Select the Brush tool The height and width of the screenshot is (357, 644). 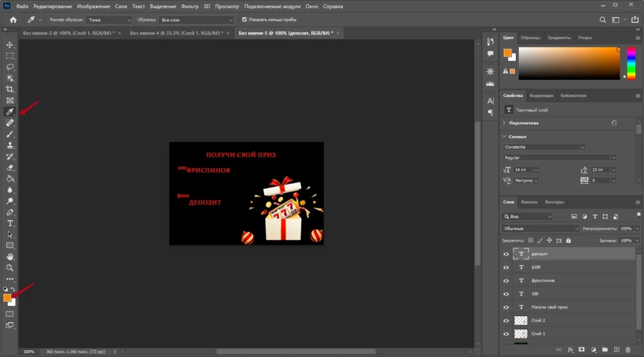pyautogui.click(x=10, y=134)
